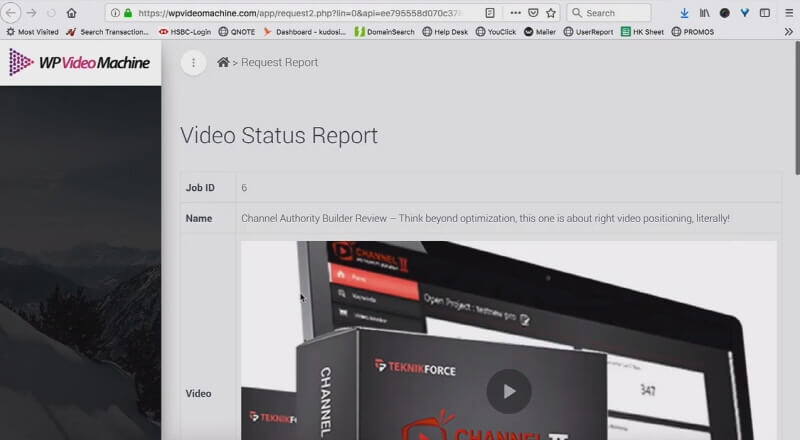The height and width of the screenshot is (440, 800).
Task: Click the Name label cell
Action: [208, 218]
